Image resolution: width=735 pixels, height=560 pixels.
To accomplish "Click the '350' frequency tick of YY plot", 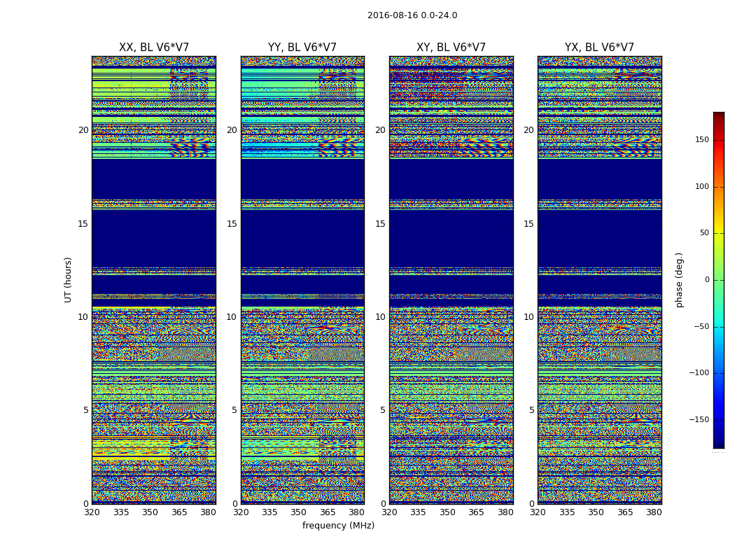I will click(299, 512).
